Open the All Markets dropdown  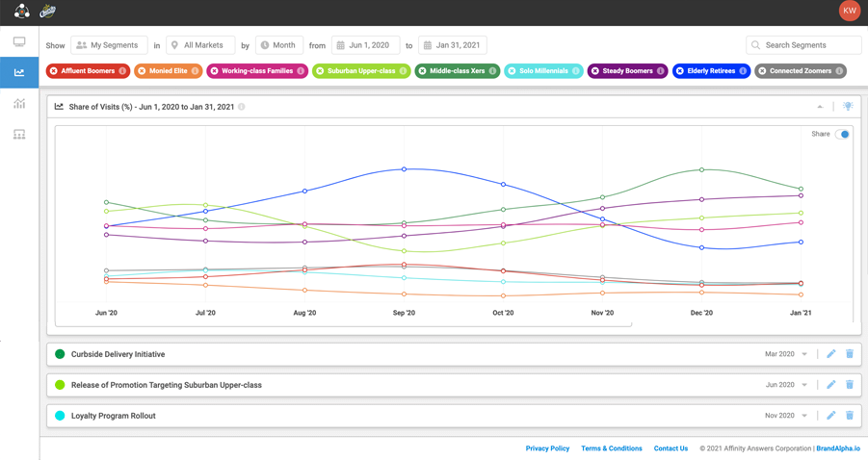(200, 45)
